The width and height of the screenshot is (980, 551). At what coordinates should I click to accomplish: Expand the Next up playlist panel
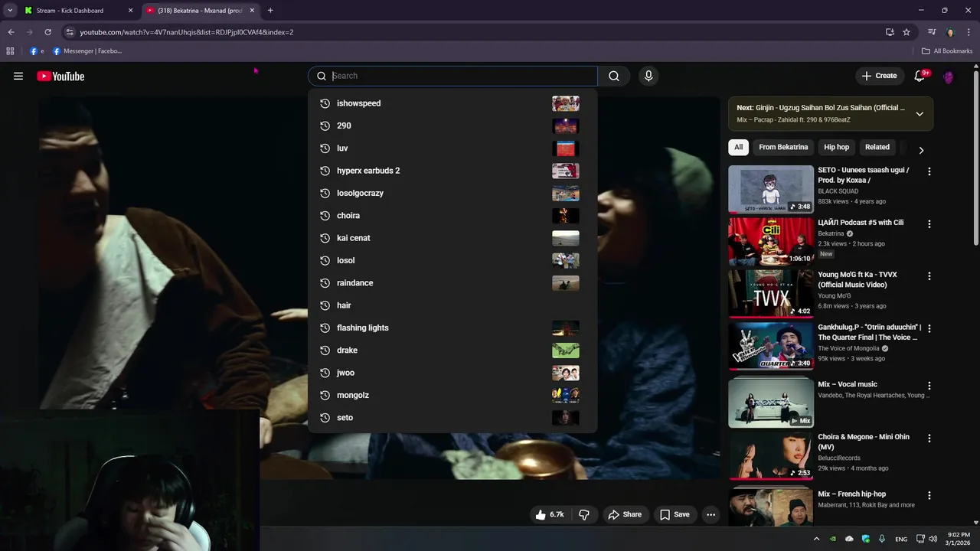point(920,114)
